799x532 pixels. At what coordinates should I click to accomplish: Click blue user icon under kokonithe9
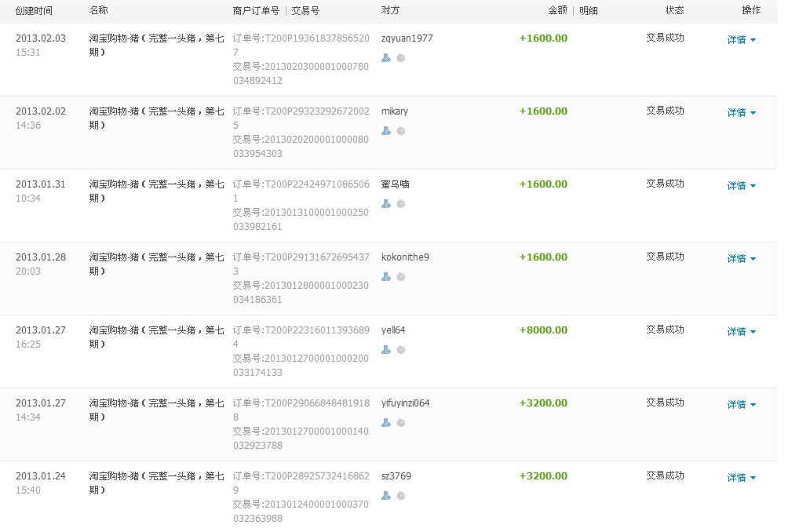(x=385, y=277)
